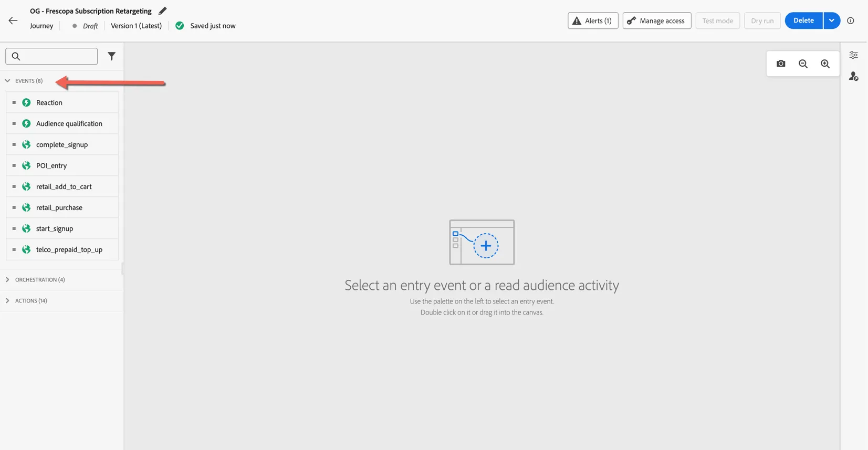Go back using the left arrow icon
The width and height of the screenshot is (868, 450).
[13, 20]
